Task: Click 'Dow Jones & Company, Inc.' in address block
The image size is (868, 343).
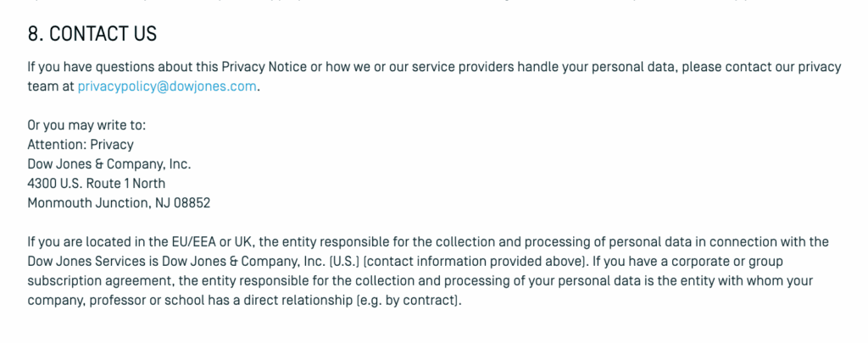Action: pos(109,164)
